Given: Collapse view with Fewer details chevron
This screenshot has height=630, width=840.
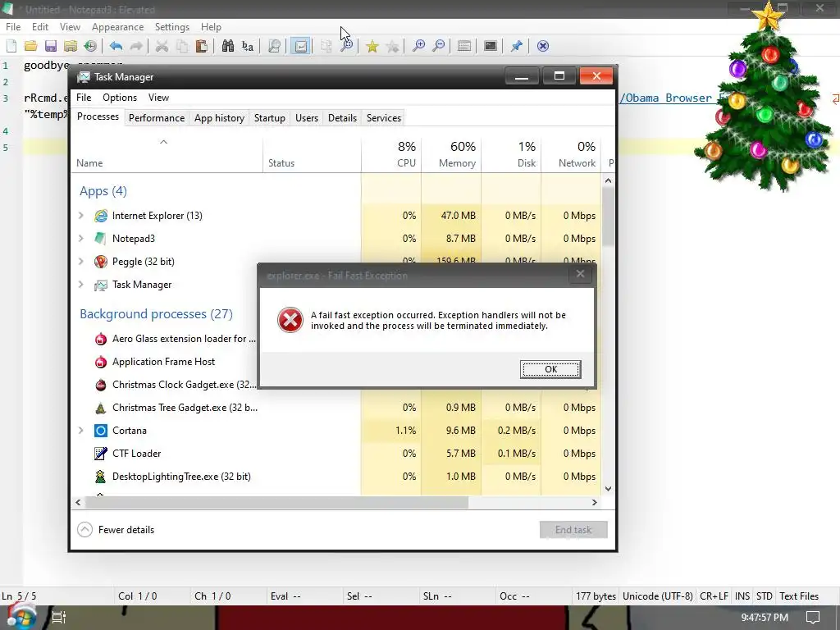Looking at the screenshot, I should click(x=84, y=530).
